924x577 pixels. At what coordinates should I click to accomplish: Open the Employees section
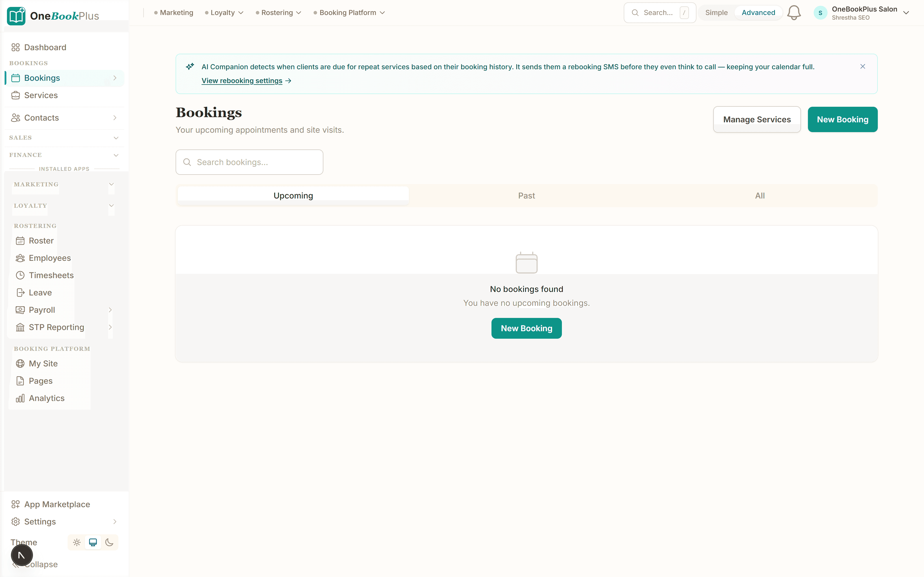[x=49, y=258]
